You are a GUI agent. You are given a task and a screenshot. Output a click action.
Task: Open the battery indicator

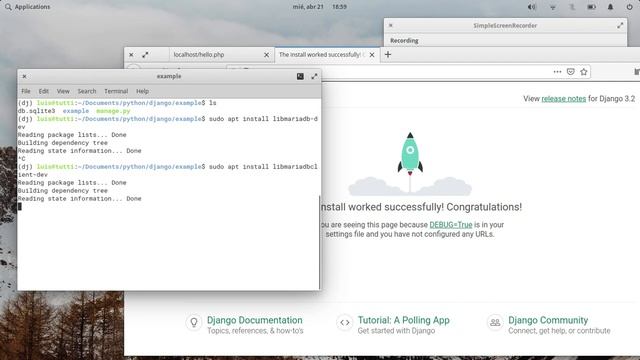(x=591, y=7)
